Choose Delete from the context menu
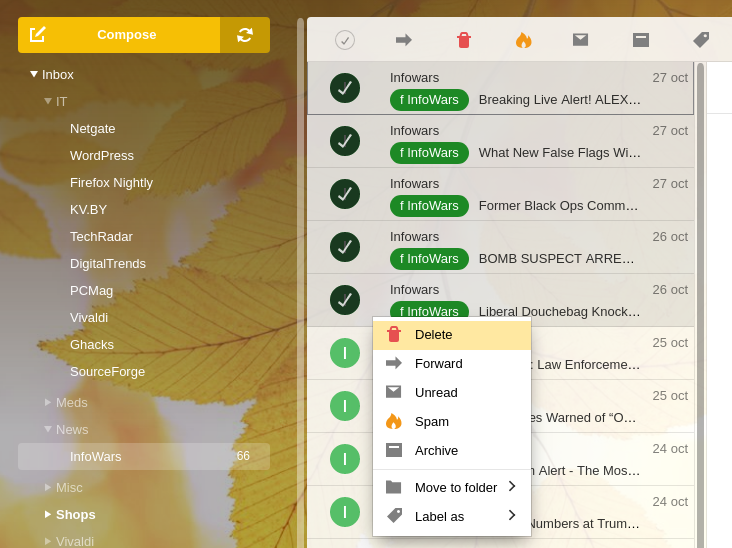This screenshot has width=732, height=548. pyautogui.click(x=452, y=335)
